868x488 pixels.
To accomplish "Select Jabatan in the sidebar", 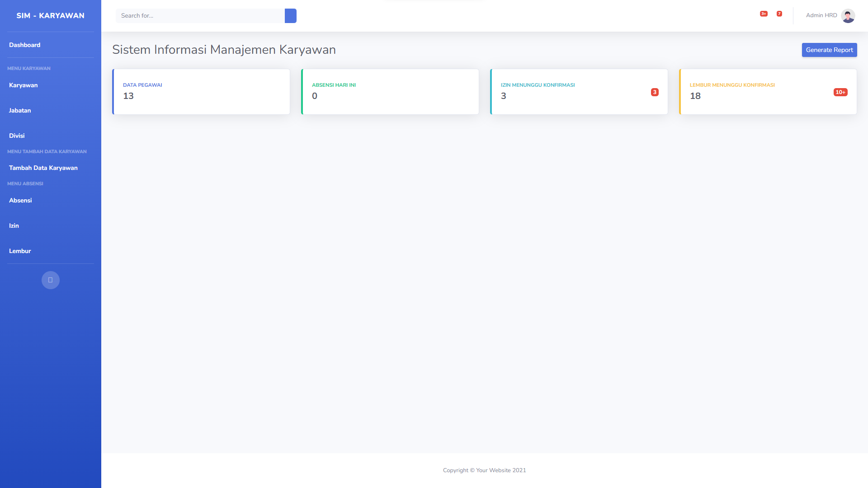I will (20, 111).
